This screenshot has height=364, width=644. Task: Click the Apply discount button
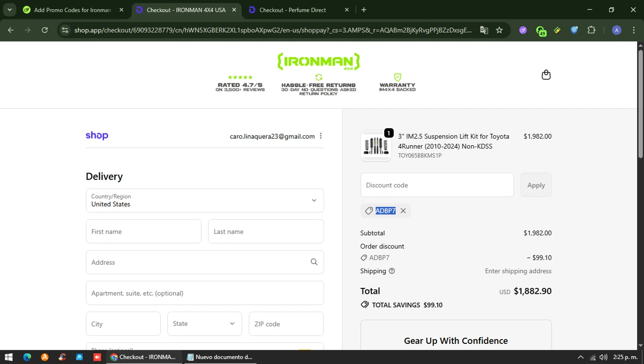coord(536,185)
